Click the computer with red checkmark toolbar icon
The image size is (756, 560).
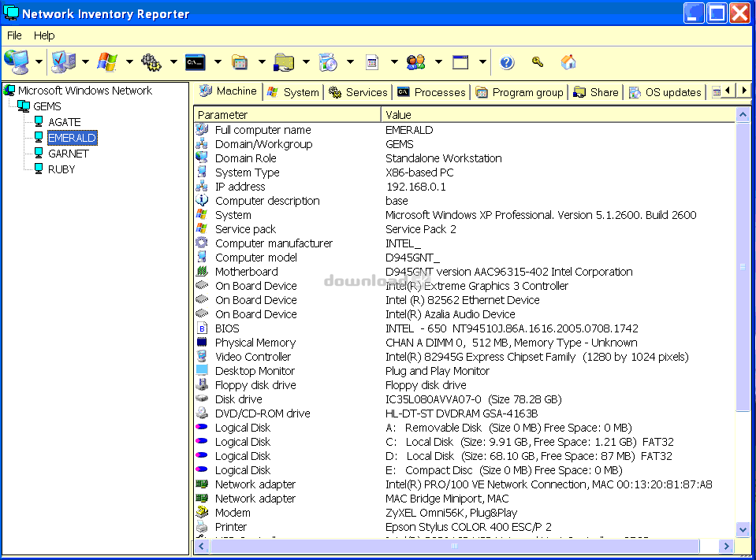click(63, 62)
